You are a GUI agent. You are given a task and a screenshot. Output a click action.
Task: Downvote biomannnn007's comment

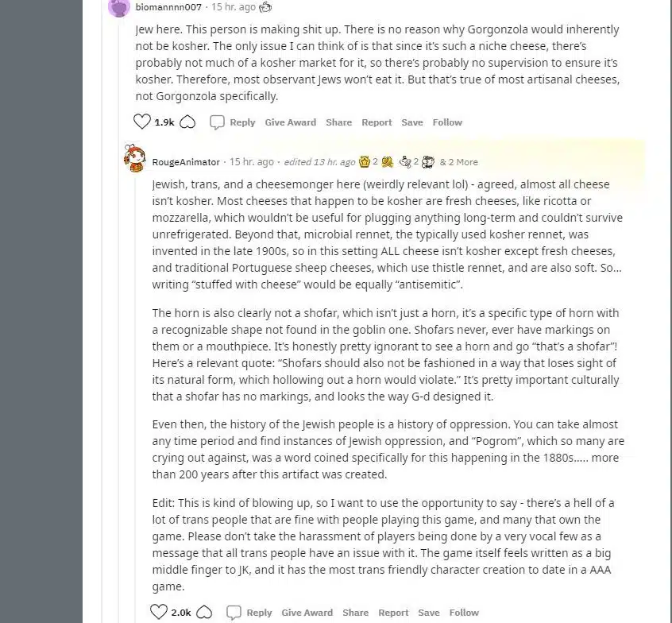[x=187, y=122]
